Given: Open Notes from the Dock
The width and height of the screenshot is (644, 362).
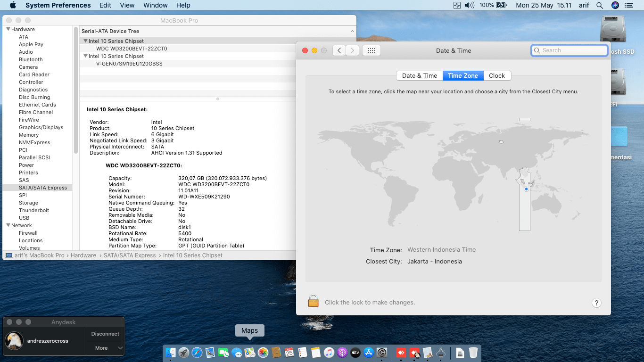Looking at the screenshot, I should [316, 353].
